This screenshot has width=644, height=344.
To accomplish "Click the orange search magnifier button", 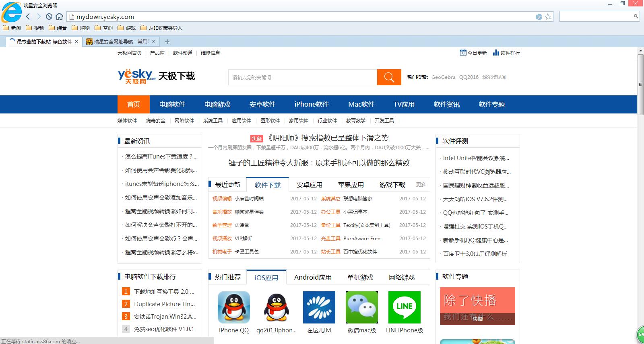I will pos(389,77).
